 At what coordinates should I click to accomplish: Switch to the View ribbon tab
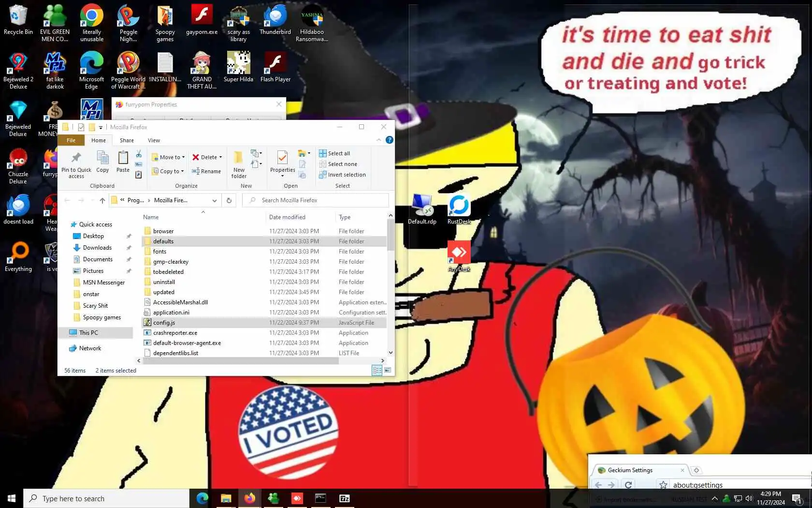pyautogui.click(x=154, y=140)
